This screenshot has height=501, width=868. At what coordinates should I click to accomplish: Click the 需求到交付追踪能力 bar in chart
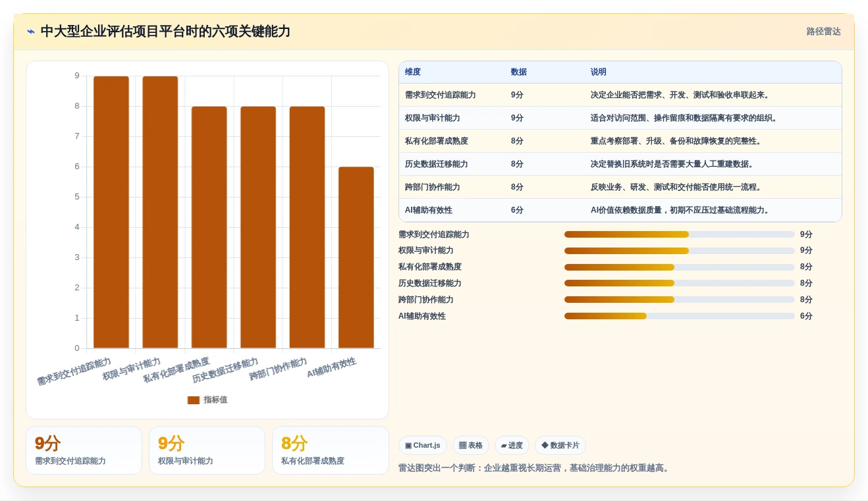[111, 212]
